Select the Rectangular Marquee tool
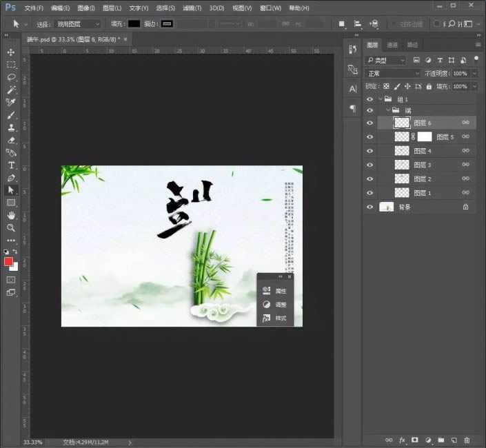 (x=11, y=65)
